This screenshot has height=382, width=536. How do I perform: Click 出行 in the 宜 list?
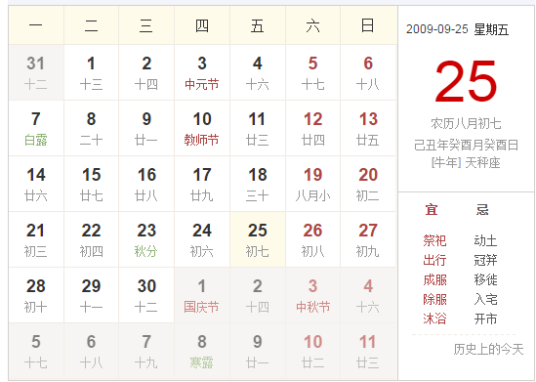tap(434, 260)
